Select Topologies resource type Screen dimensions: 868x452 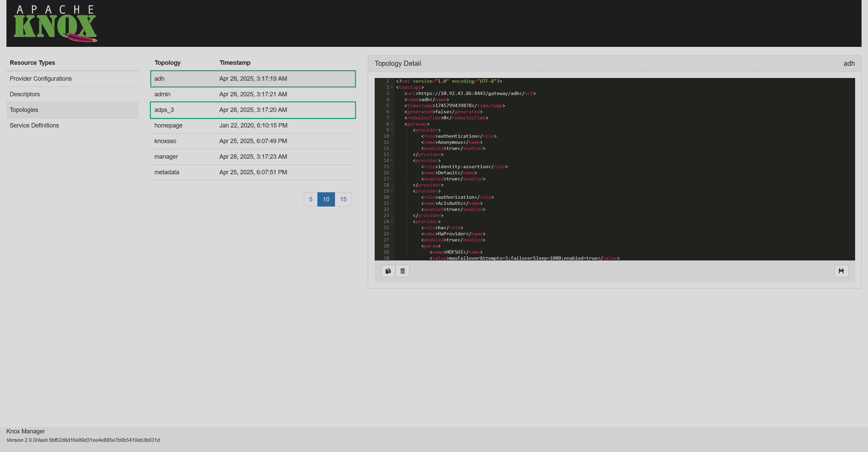(72, 110)
